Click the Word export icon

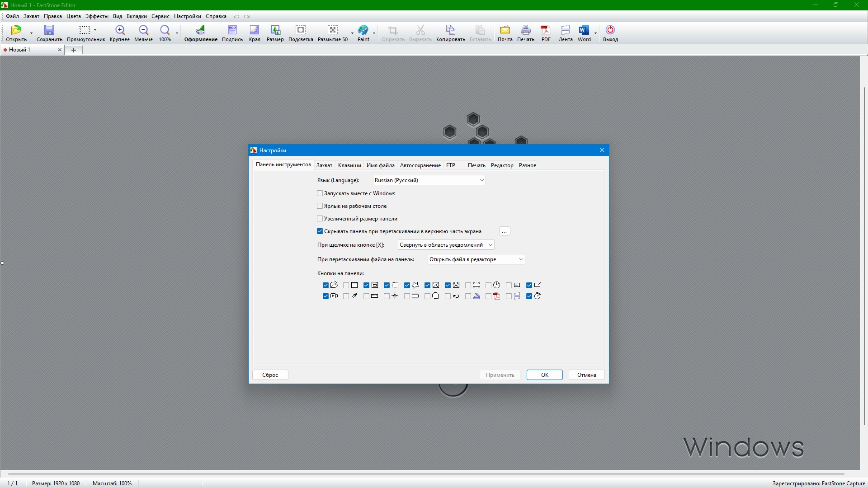[x=584, y=30]
